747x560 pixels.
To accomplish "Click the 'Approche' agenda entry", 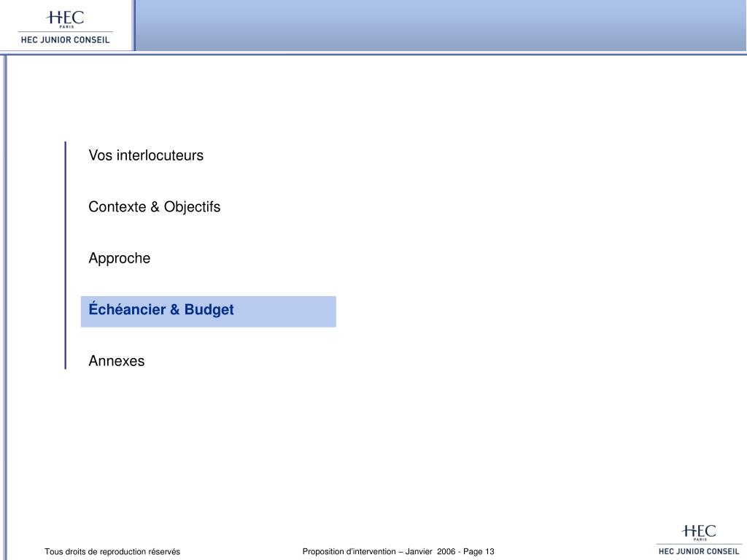I will click(119, 258).
